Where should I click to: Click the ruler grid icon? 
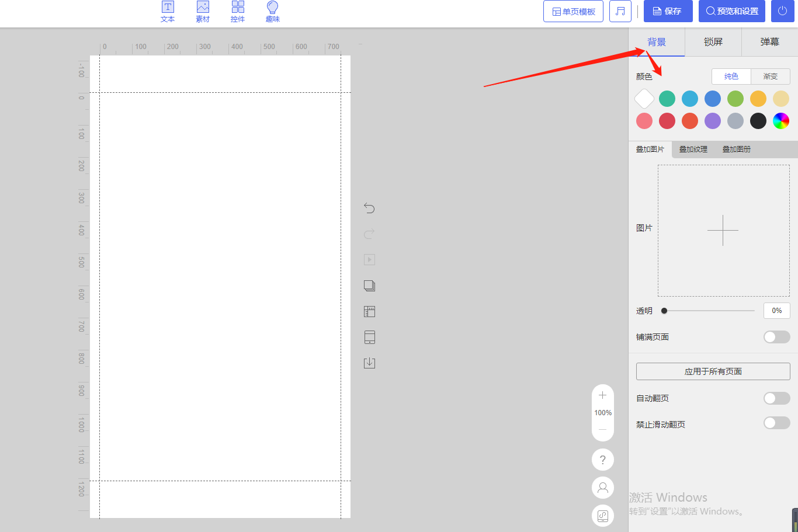coord(369,311)
